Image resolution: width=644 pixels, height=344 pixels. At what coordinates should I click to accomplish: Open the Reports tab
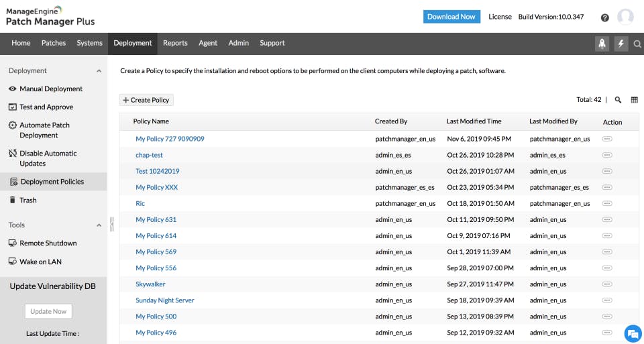point(175,43)
